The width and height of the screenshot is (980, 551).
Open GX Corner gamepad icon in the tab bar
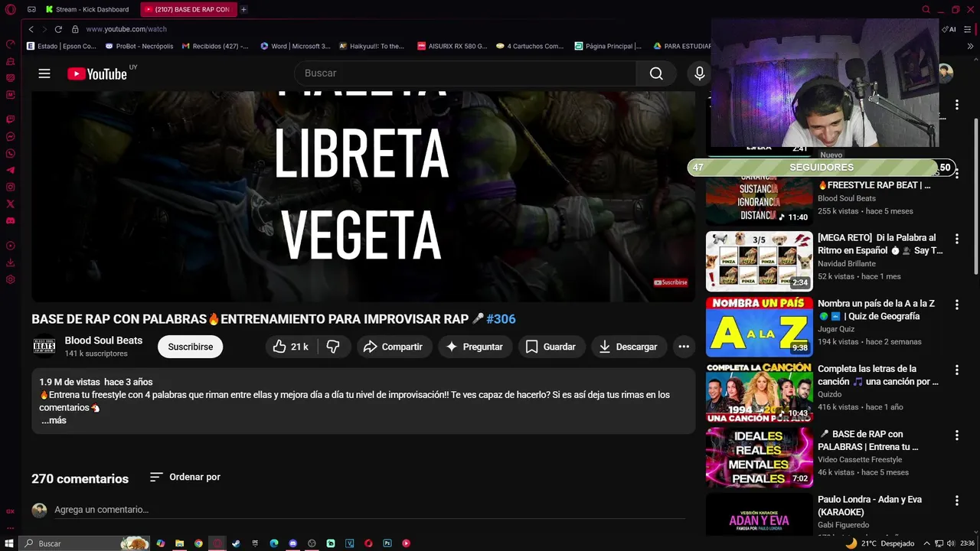31,9
